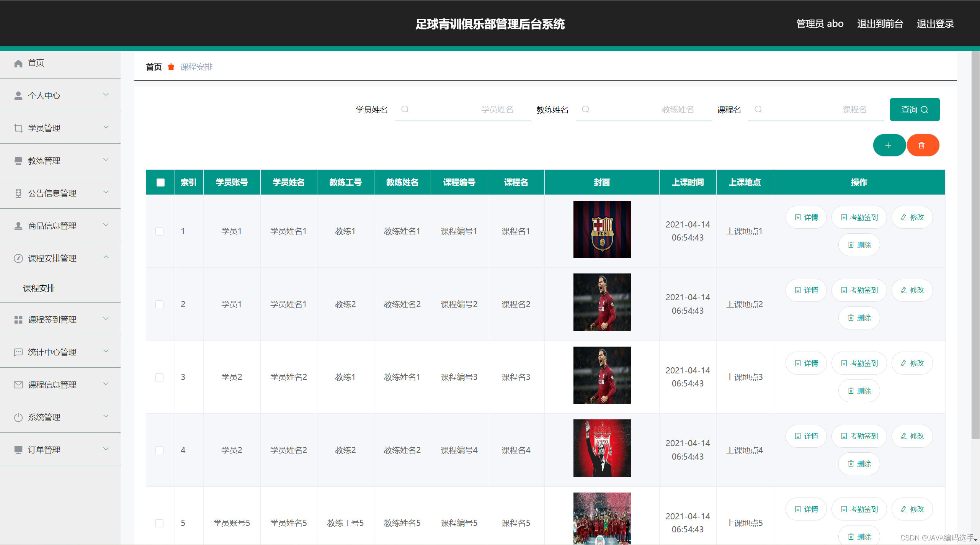Click the 系统管理 power icon
The height and width of the screenshot is (545, 980).
(18, 417)
